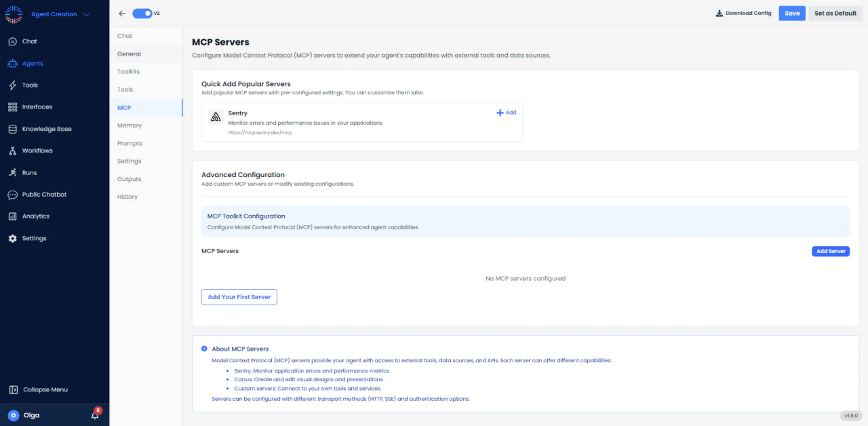Open Runs label in main sidebar
868x426 pixels.
(30, 173)
